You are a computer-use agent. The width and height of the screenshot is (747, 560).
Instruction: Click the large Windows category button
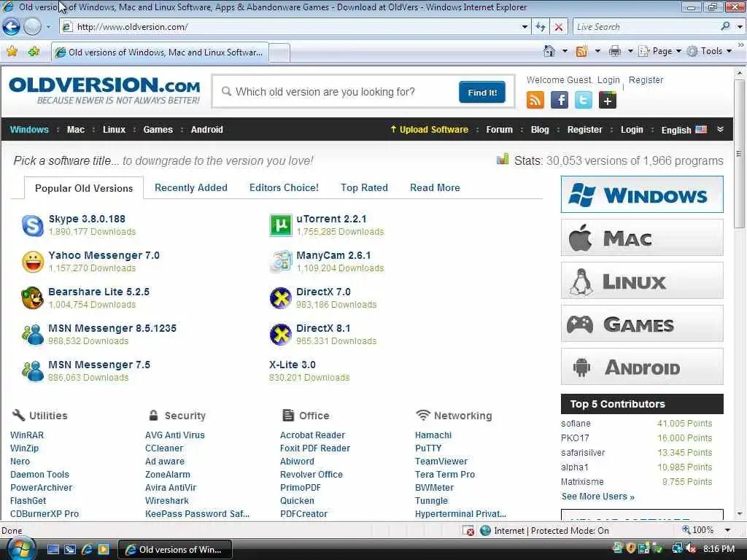(x=642, y=194)
